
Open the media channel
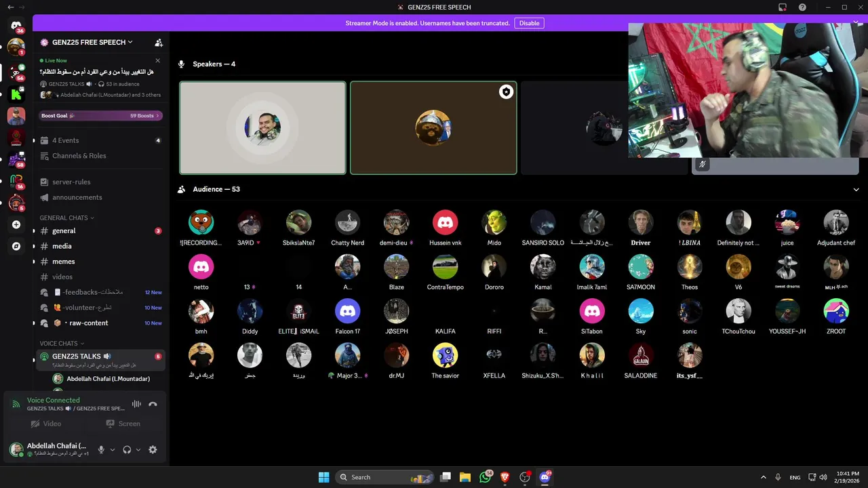tap(100, 246)
